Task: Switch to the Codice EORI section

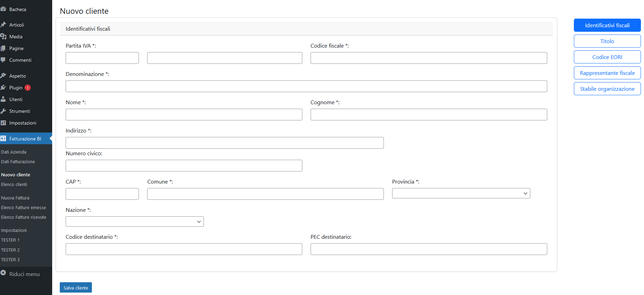Action: [x=607, y=57]
